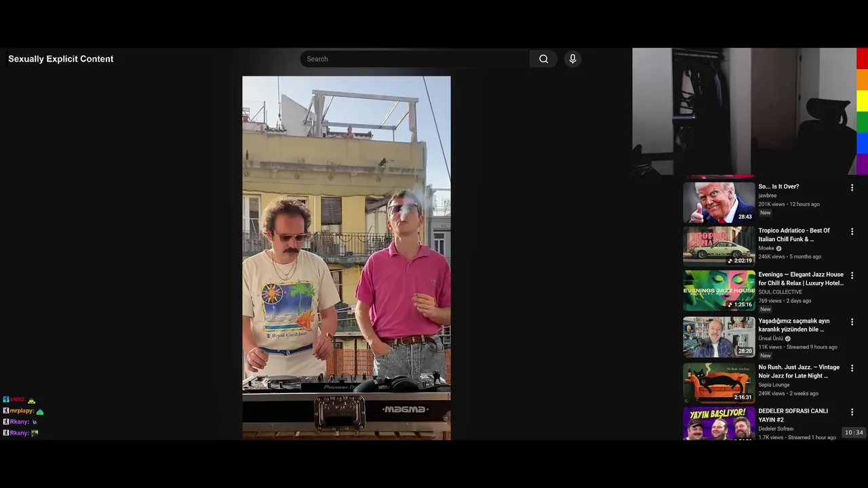Open options menu for Tropico Adriatico video
Viewport: 868px width, 488px height.
click(x=852, y=232)
